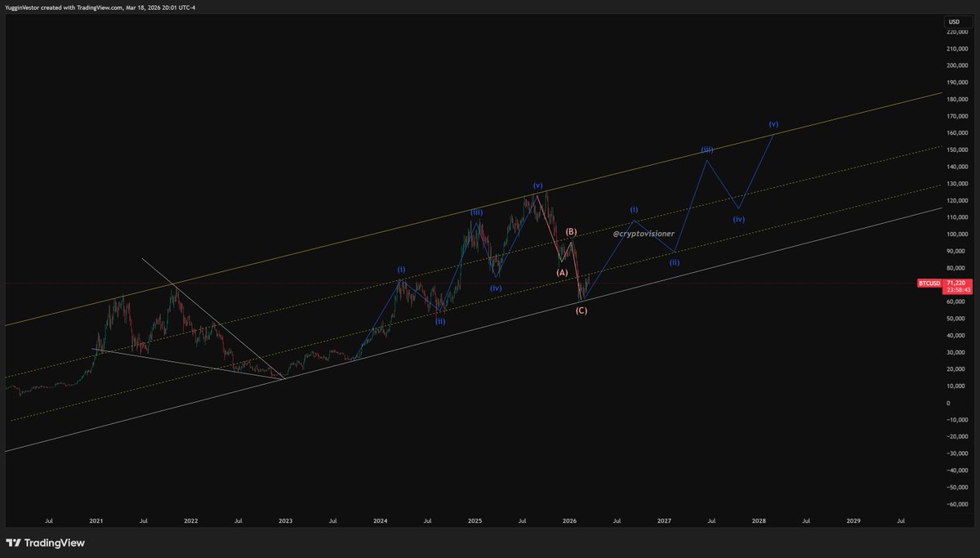Click the 2026 label on the date axis
Image resolution: width=980 pixels, height=558 pixels.
click(568, 520)
